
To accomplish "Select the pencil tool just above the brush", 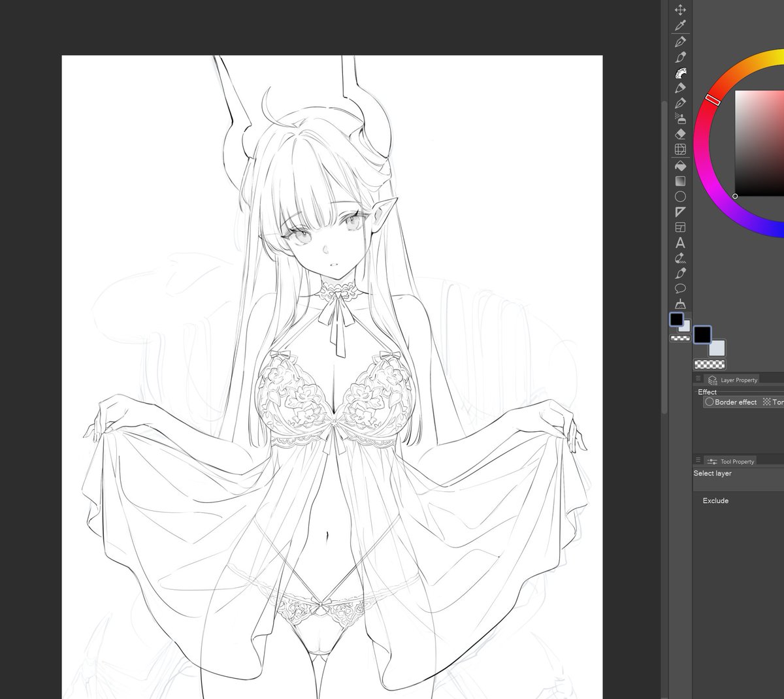I will click(x=680, y=57).
